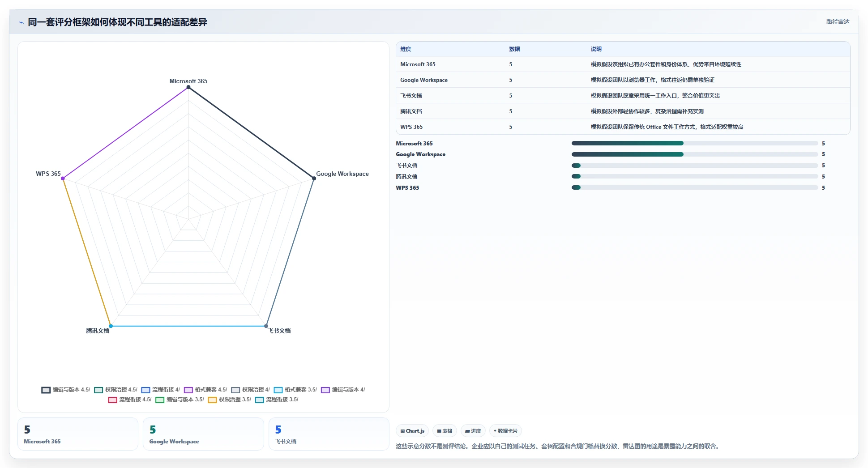Click the 进度 chip
Screen dimensions: 868x468
pos(473,431)
